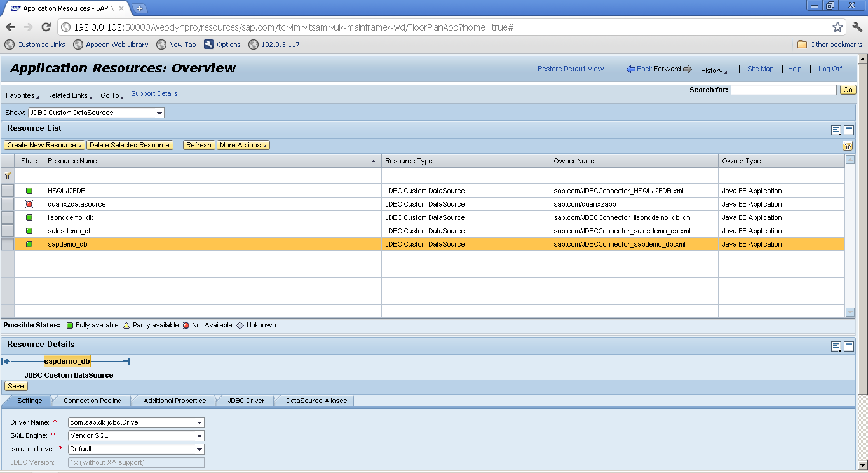
Task: Open Create New Resource dropdown button
Action: (x=44, y=145)
